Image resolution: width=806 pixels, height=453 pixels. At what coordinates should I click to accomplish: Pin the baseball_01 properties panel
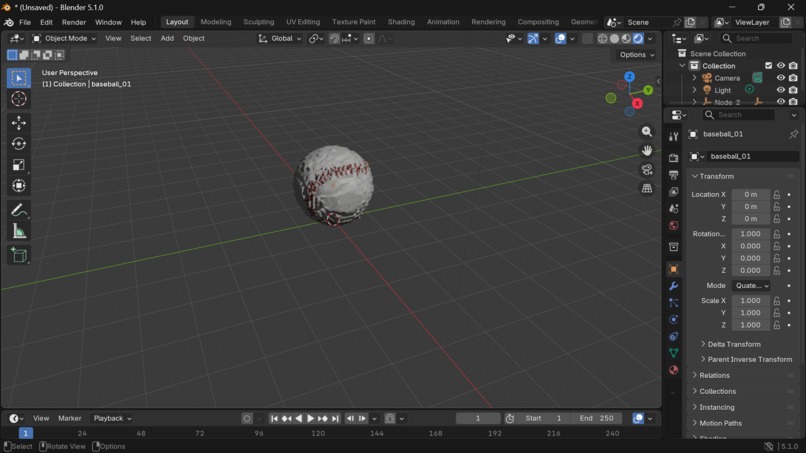(x=793, y=134)
